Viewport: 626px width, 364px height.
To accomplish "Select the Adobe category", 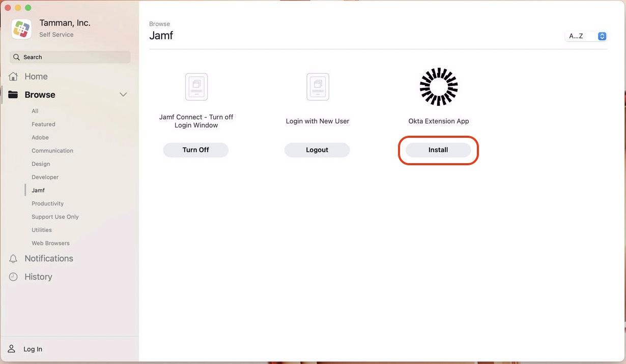I will coord(40,137).
